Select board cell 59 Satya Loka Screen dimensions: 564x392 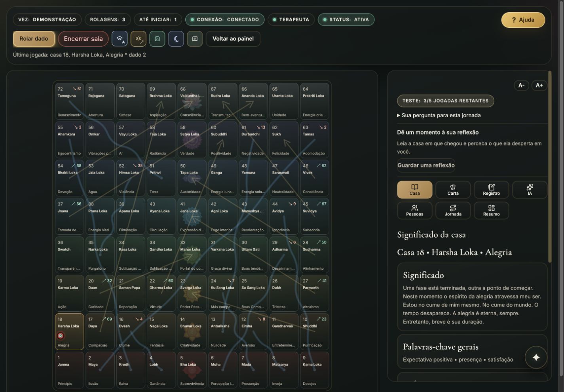(192, 139)
